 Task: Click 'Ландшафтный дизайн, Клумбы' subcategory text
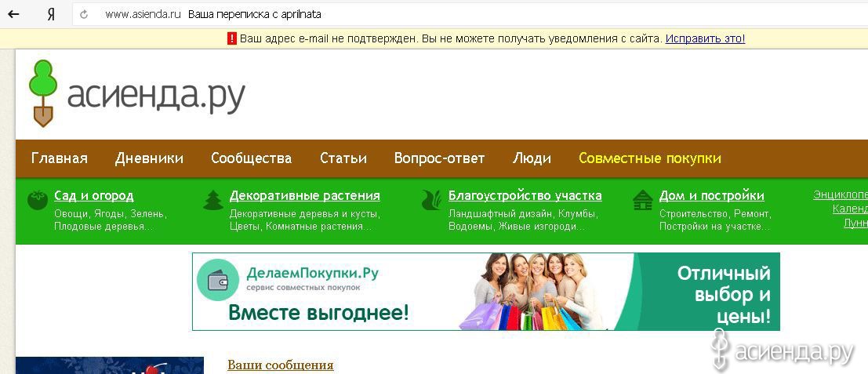click(523, 213)
